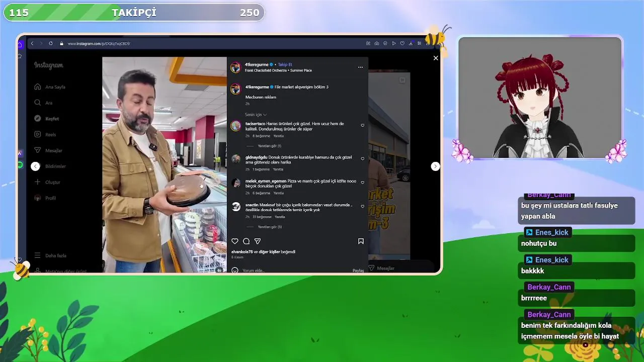
Task: Click '31 beğenme' on snactin's comment
Action: pos(262,217)
